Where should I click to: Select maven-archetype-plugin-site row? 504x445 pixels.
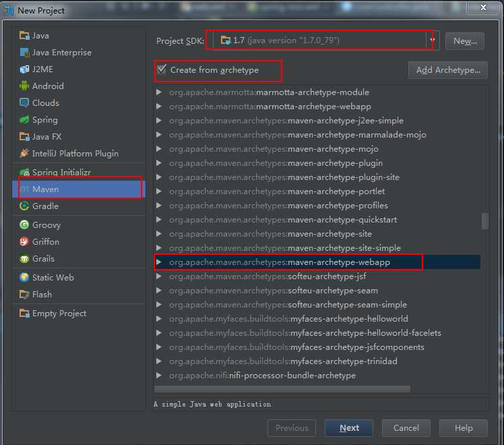[x=317, y=177]
